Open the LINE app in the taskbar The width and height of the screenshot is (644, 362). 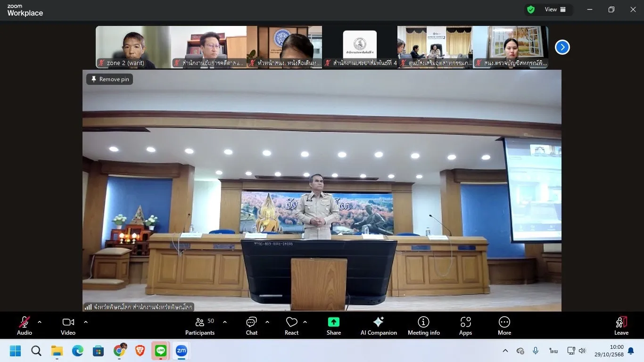161,351
